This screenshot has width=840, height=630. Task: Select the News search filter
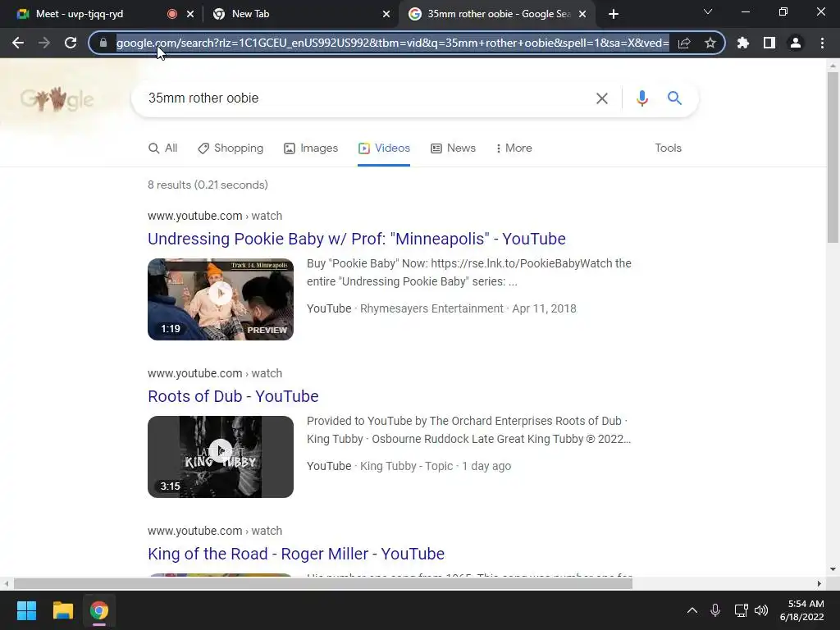click(x=453, y=148)
